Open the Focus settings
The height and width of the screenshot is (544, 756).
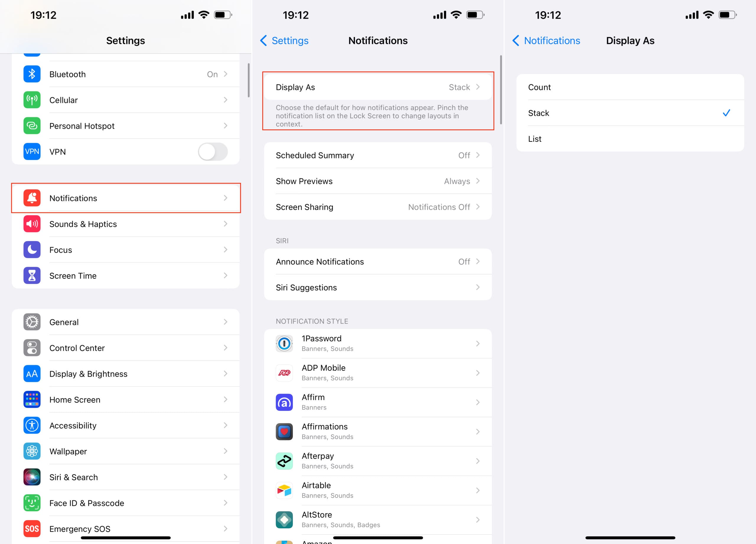[126, 249]
